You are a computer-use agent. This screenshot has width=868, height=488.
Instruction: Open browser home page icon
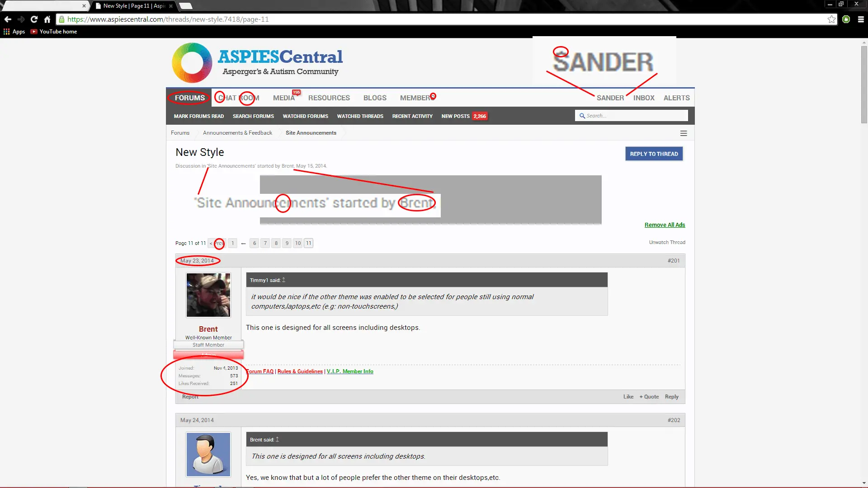click(47, 19)
